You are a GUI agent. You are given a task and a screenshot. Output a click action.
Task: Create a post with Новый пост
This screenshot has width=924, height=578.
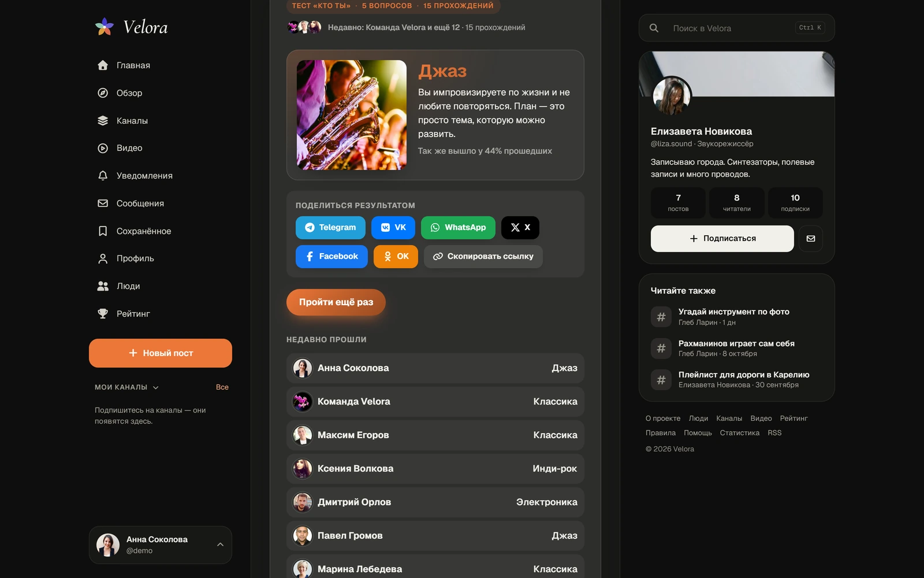click(x=161, y=353)
